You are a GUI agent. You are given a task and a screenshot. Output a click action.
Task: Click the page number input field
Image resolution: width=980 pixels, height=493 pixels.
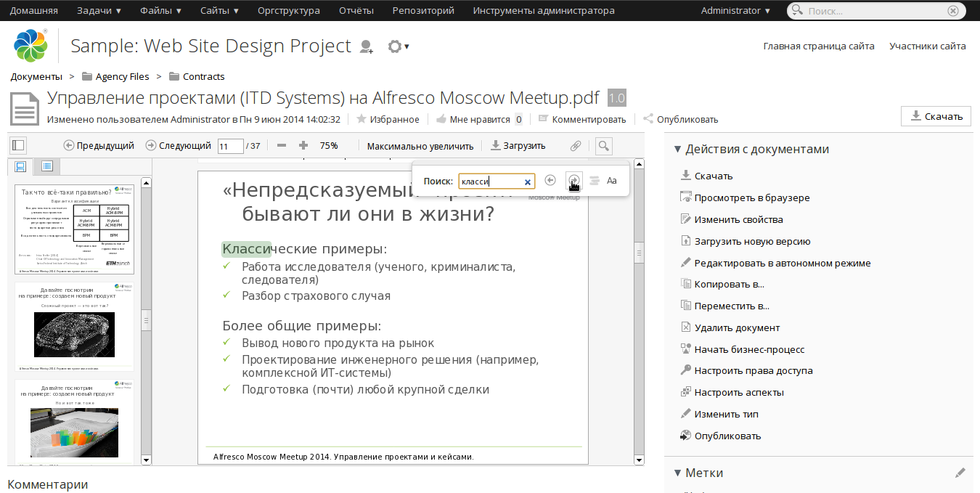click(x=230, y=146)
